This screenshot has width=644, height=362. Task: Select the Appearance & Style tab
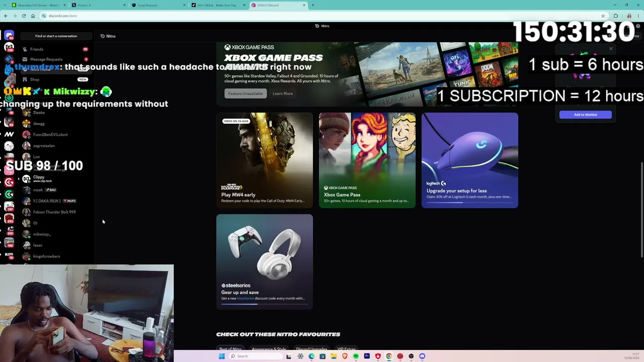coord(269,349)
